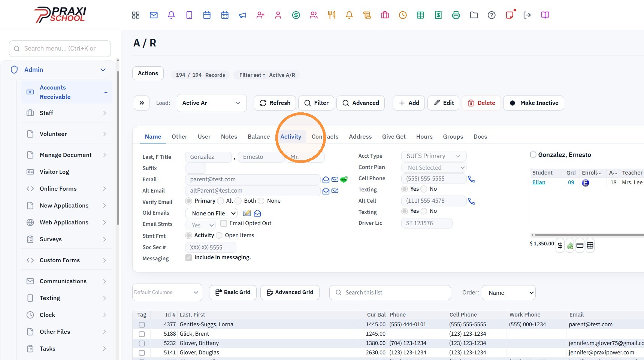
Task: Click the envelope-plus icon beside altParent@test.com
Action: point(335,191)
